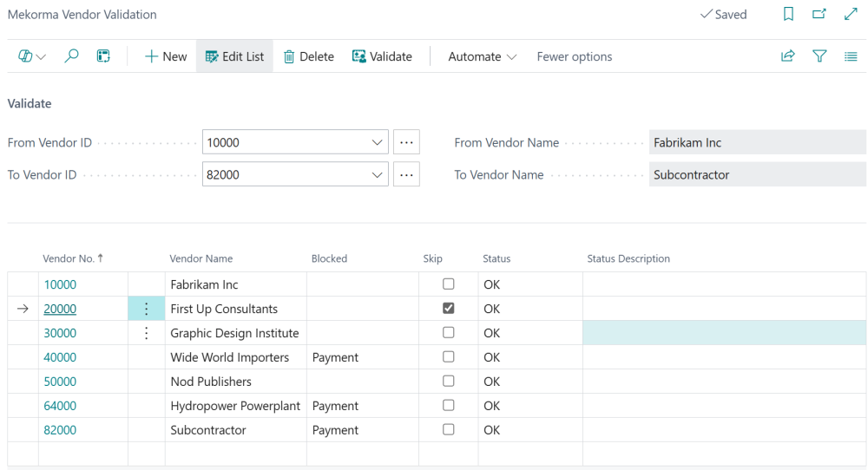
Task: Open the Copilot icon dropdown
Action: click(x=31, y=56)
